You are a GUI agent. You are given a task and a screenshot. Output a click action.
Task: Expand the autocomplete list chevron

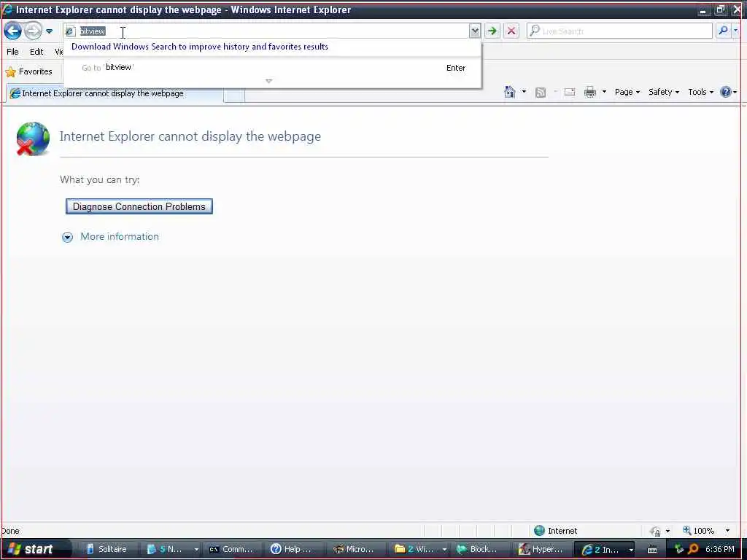(x=268, y=81)
